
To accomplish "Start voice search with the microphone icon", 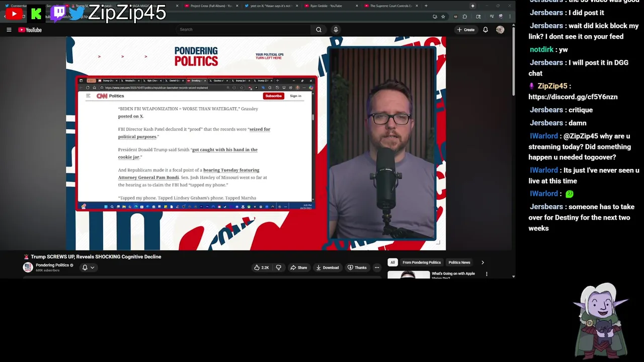I will [336, 30].
